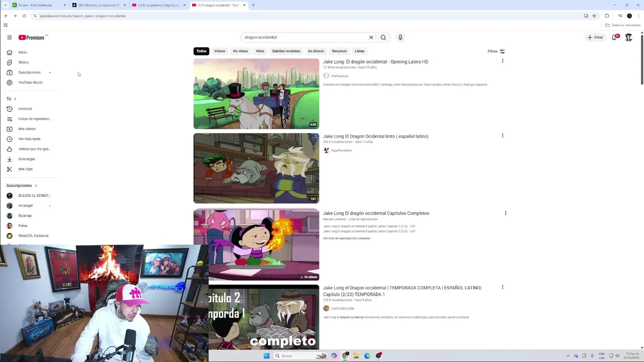The width and height of the screenshot is (644, 362).
Task: Click the browser address bar URL
Action: [83, 16]
